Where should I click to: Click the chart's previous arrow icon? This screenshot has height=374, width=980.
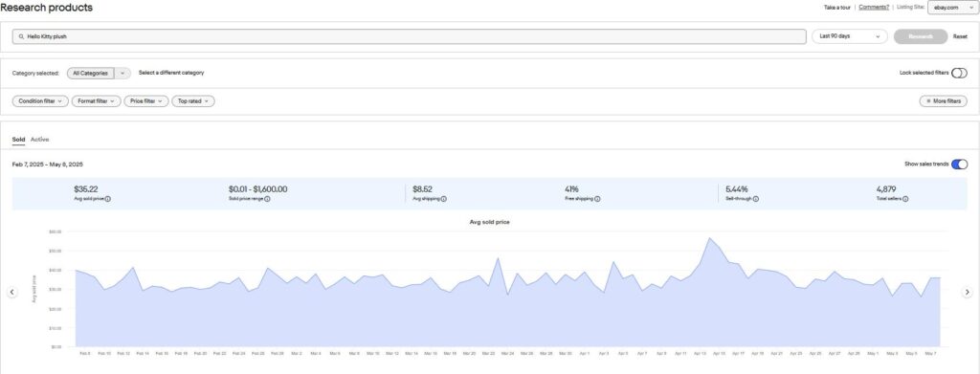coord(11,292)
